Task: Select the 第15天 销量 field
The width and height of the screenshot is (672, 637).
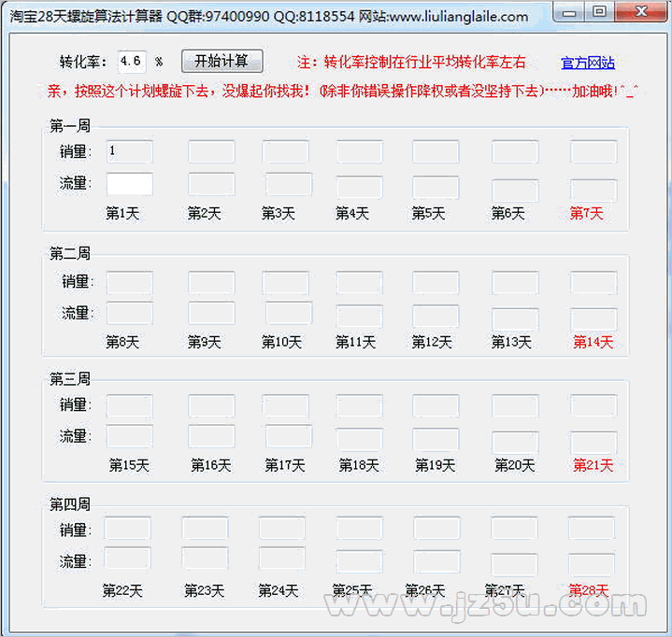Action: (x=129, y=406)
